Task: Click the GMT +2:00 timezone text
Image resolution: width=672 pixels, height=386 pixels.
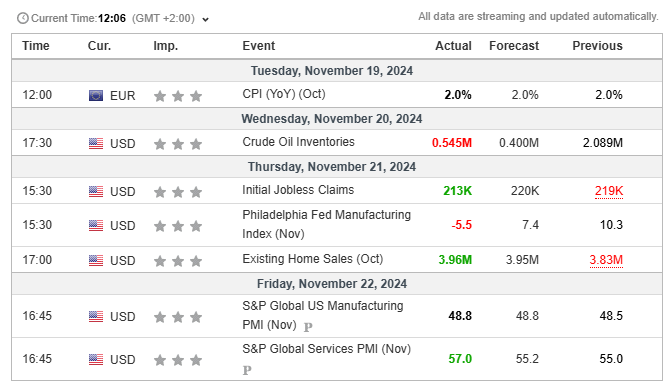Action: pyautogui.click(x=163, y=19)
